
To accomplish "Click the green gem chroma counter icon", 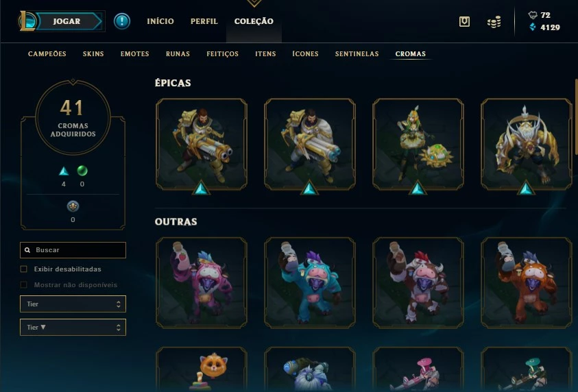I will click(x=82, y=171).
